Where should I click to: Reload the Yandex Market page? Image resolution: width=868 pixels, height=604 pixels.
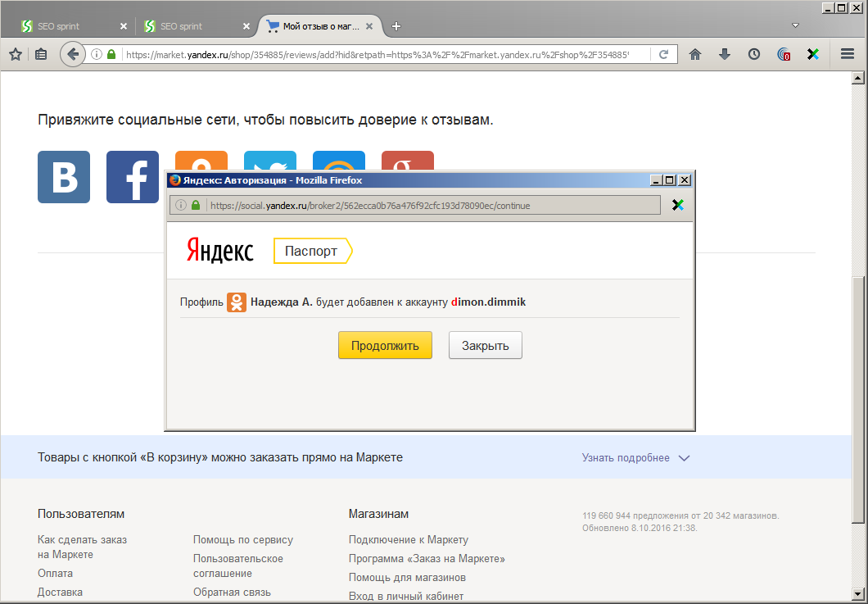(664, 54)
